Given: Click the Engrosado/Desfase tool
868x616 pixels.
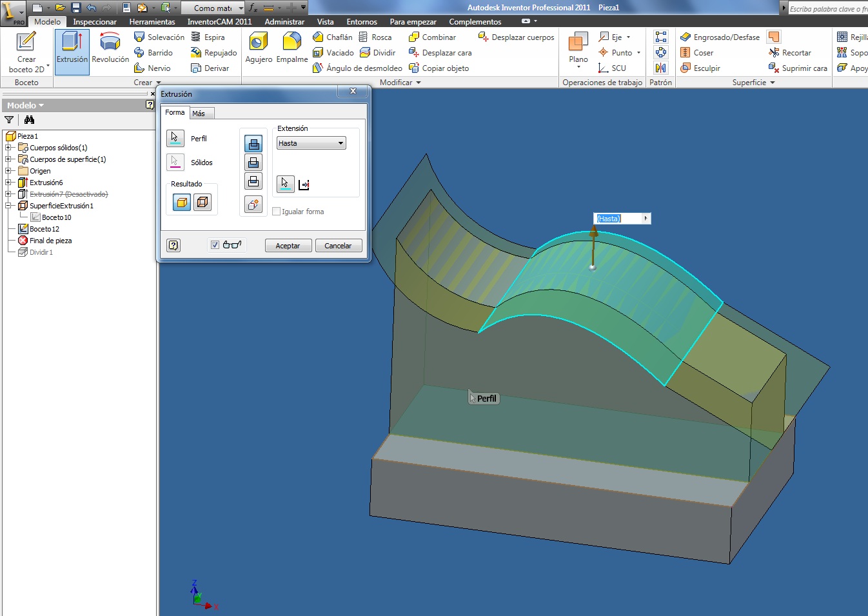Looking at the screenshot, I should point(720,37).
